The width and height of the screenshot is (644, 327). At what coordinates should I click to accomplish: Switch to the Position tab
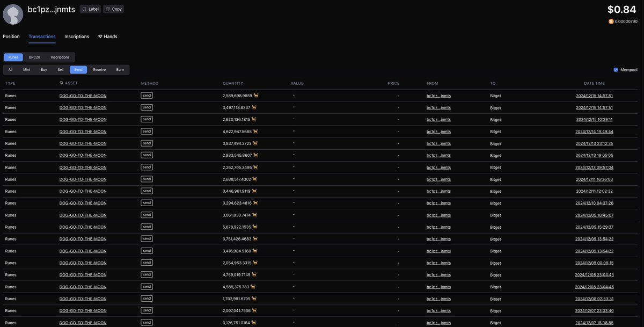click(x=11, y=36)
